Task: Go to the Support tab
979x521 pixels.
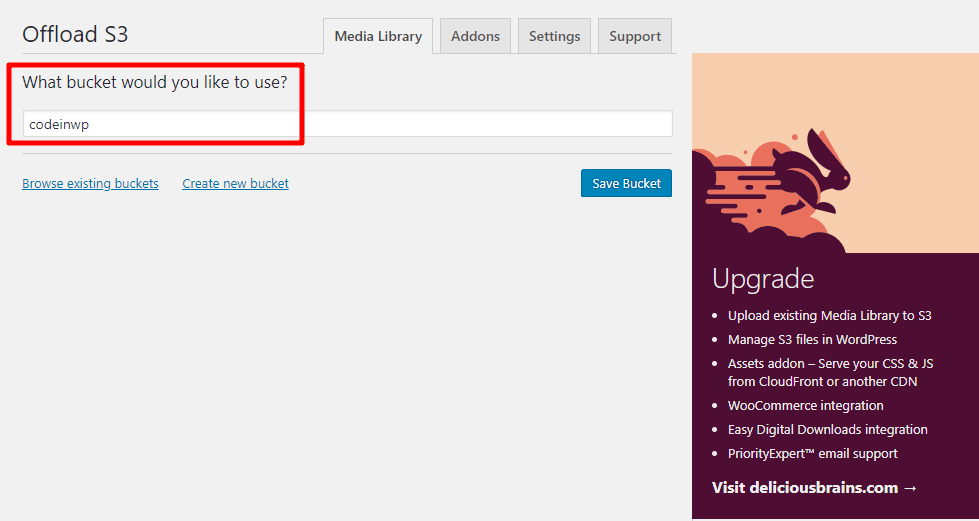Action: (x=635, y=36)
